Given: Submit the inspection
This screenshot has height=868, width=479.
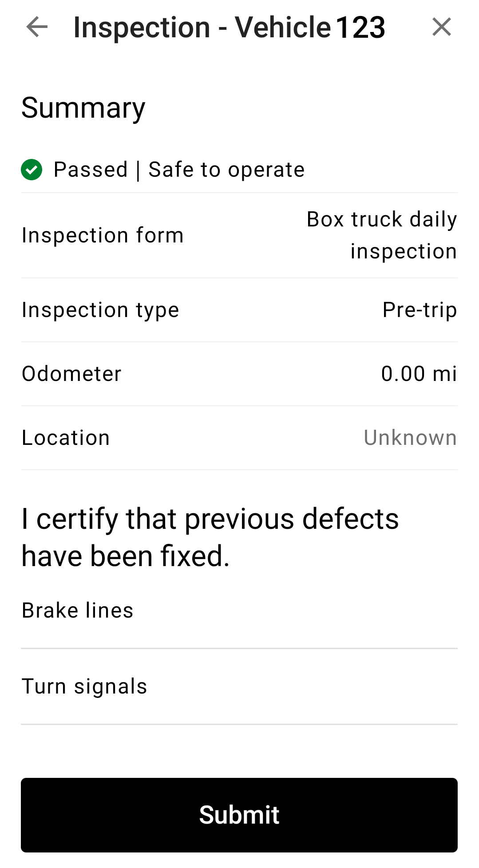Looking at the screenshot, I should pyautogui.click(x=239, y=815).
